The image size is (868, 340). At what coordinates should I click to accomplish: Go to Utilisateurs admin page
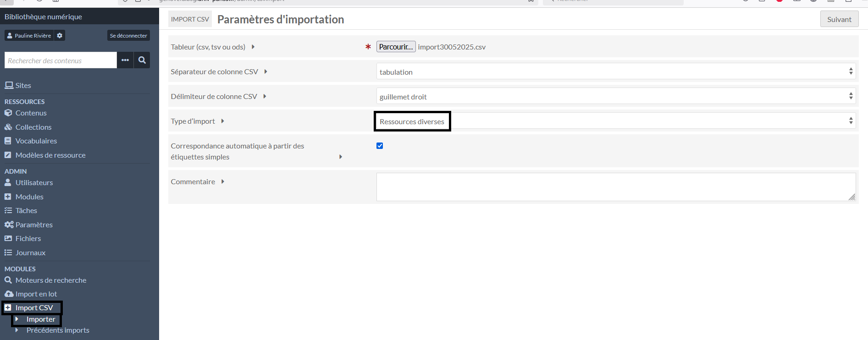[x=34, y=183]
